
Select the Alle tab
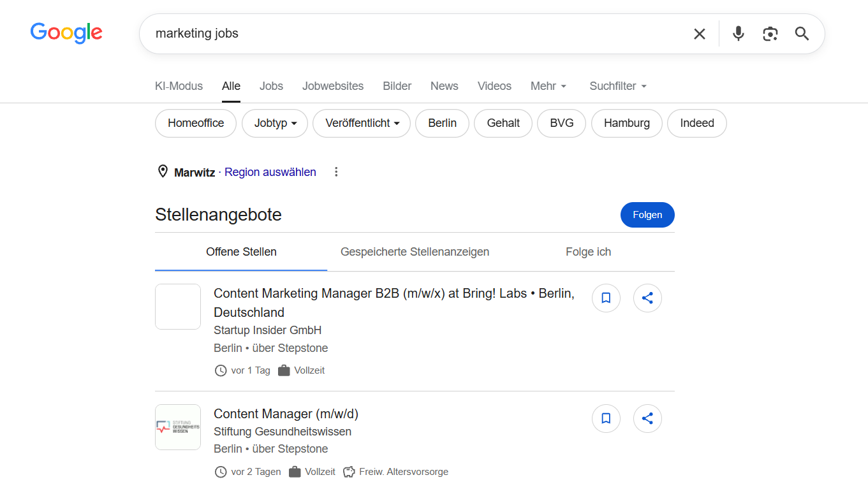231,86
